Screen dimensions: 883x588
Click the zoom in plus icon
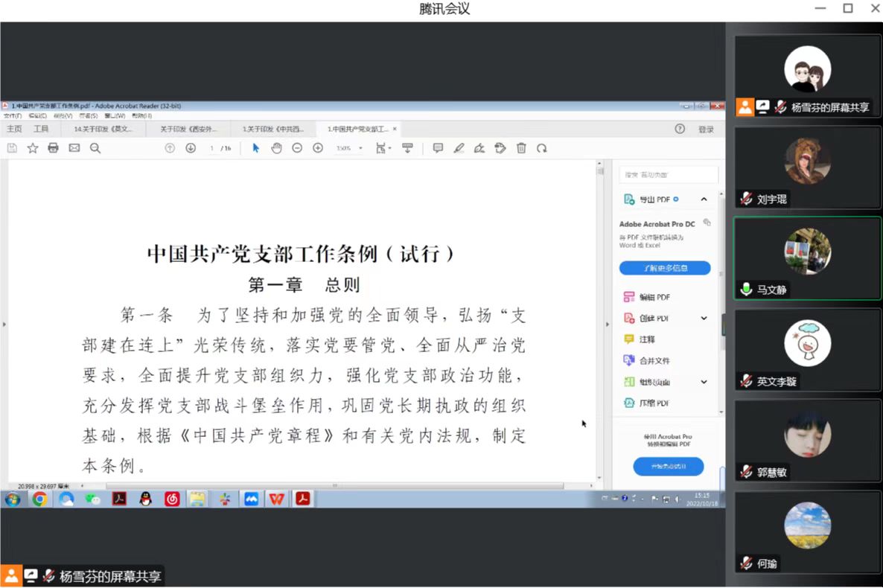(318, 148)
